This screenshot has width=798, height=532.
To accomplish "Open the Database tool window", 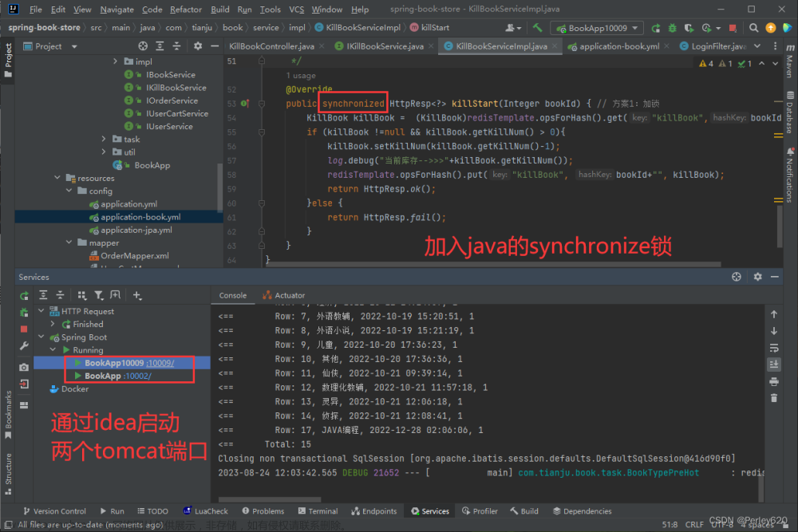I will click(790, 112).
